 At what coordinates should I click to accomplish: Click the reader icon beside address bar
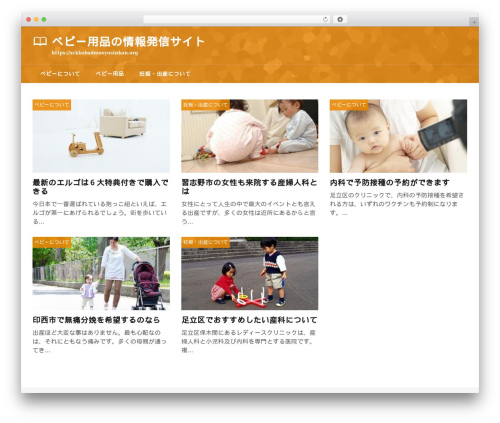(340, 20)
